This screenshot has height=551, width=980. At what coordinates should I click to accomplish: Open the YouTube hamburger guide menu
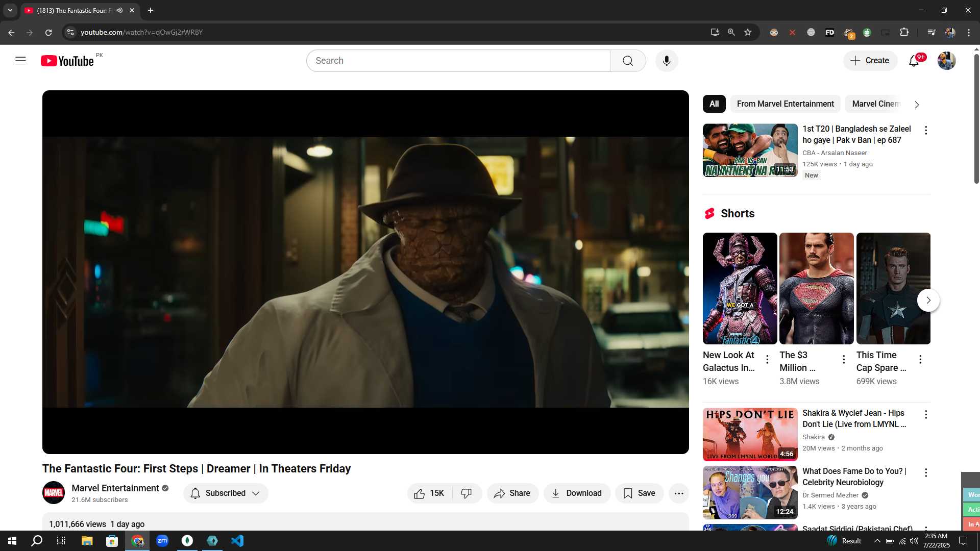[20, 61]
